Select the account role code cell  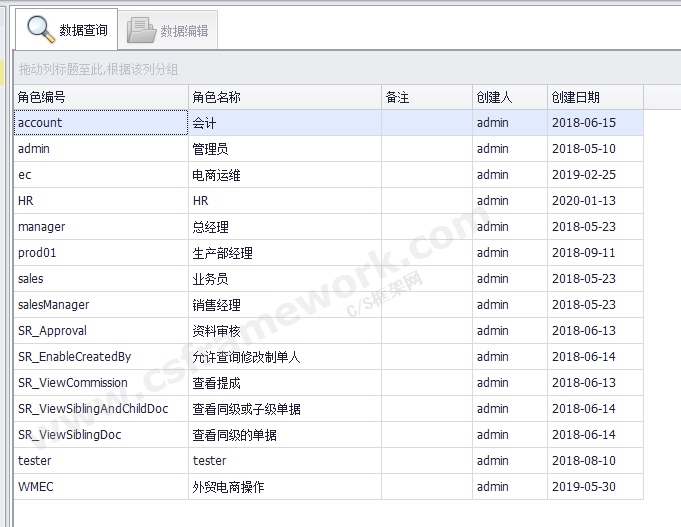101,123
